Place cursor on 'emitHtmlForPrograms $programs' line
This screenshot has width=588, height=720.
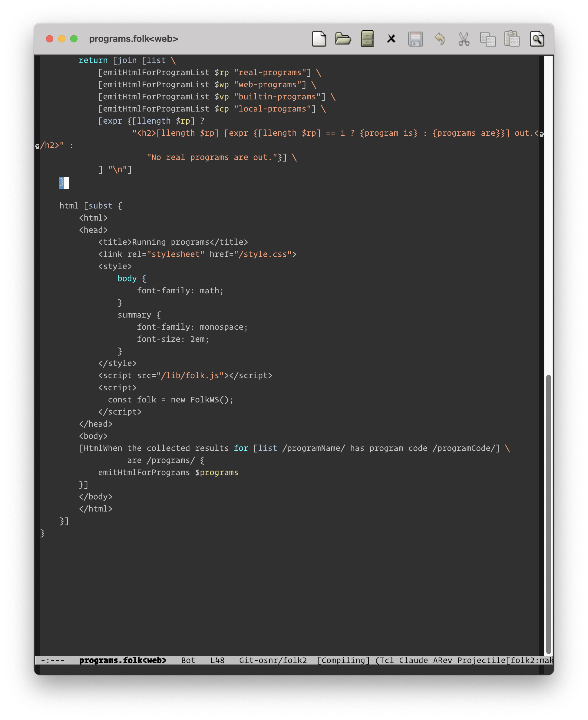coord(168,472)
